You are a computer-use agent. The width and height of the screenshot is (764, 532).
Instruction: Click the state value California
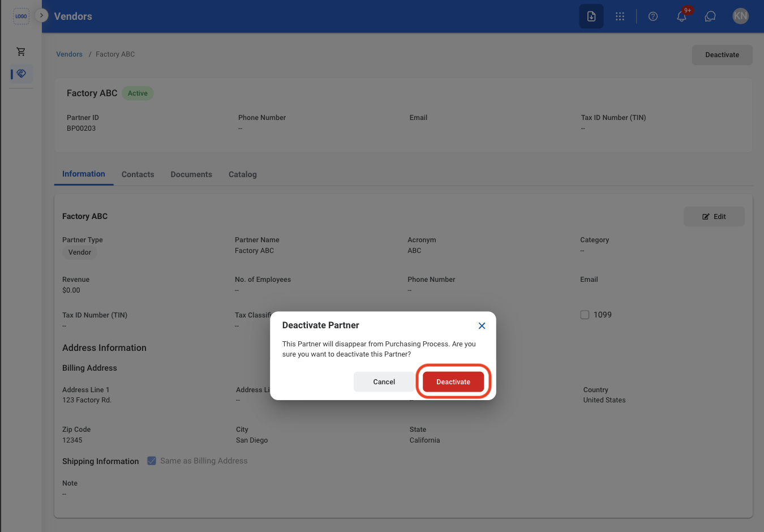[425, 440]
